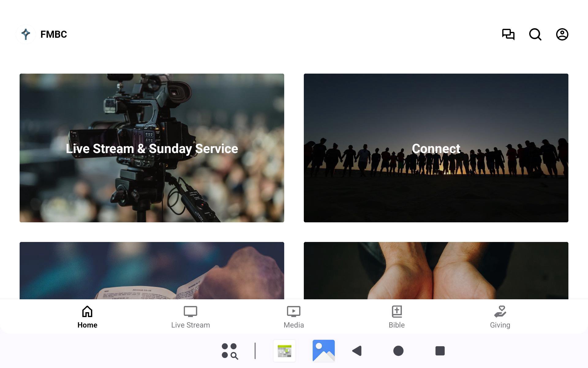Tap the Bible book icon
The image size is (588, 368).
tap(397, 311)
